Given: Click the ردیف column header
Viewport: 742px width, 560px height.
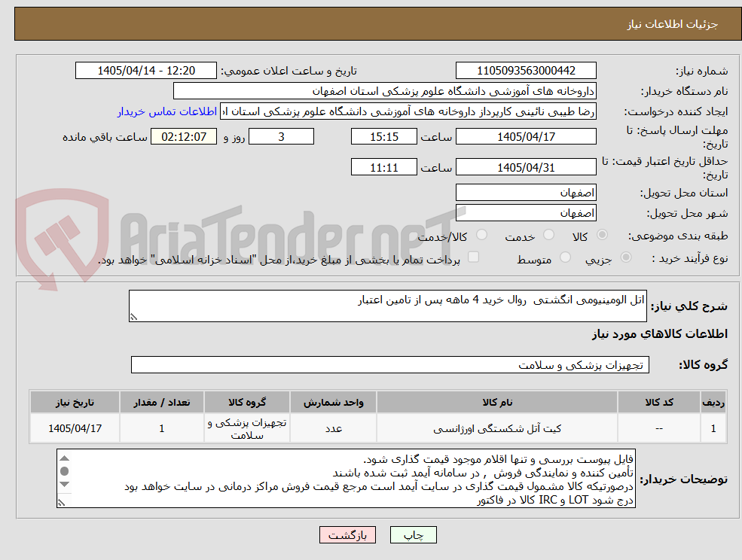Looking at the screenshot, I should (x=713, y=403).
